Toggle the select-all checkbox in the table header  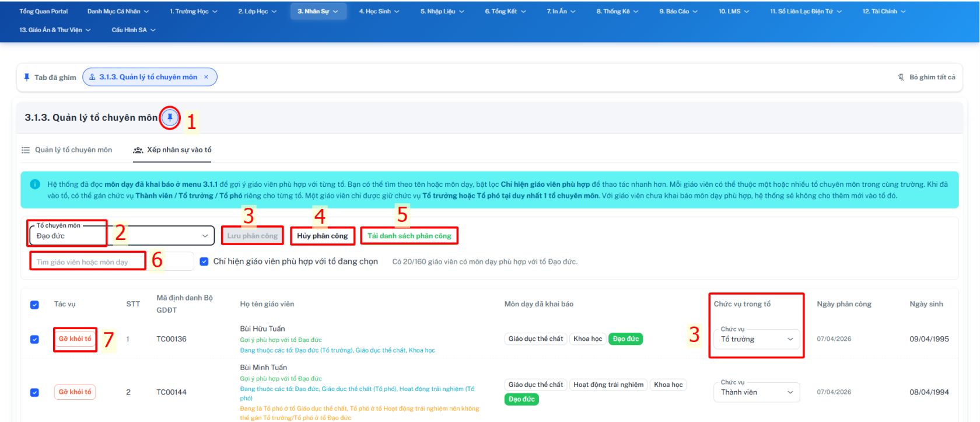34,305
